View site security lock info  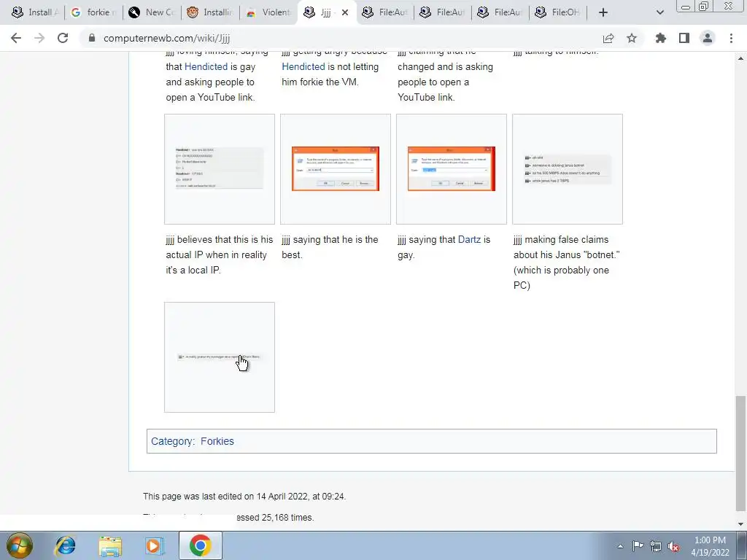92,38
